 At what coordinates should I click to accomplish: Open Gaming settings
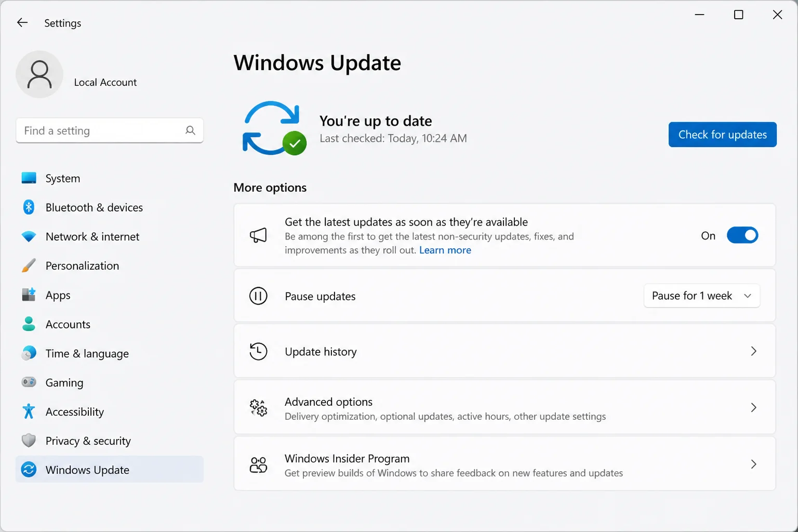coord(110,382)
